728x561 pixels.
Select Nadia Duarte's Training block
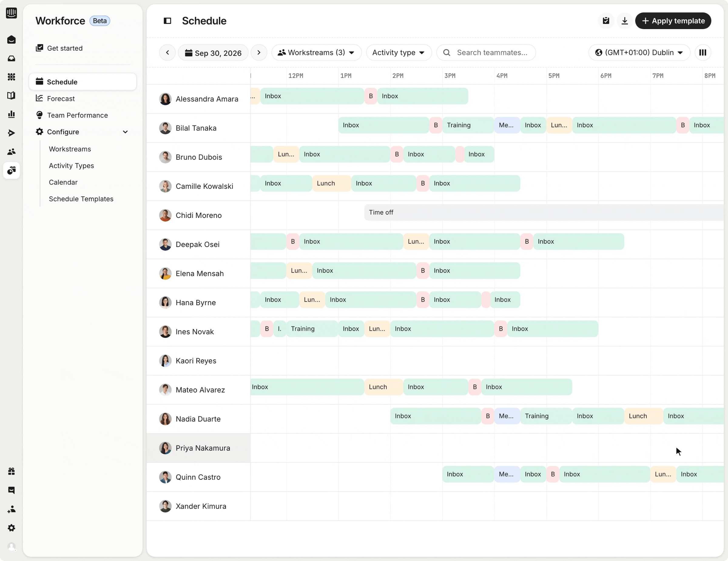pos(546,416)
